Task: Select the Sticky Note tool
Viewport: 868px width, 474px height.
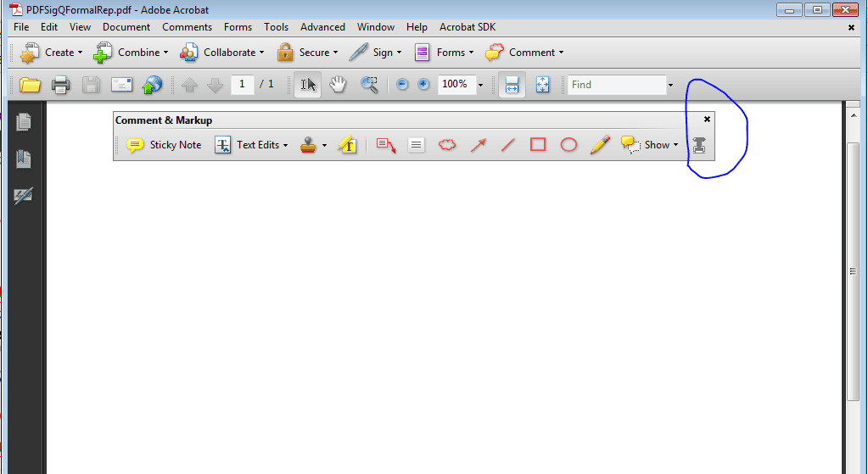Action: [164, 145]
